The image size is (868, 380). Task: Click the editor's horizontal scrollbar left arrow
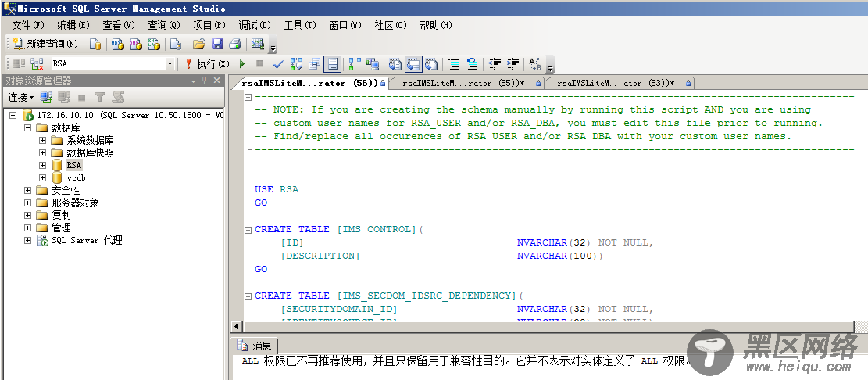tap(237, 327)
